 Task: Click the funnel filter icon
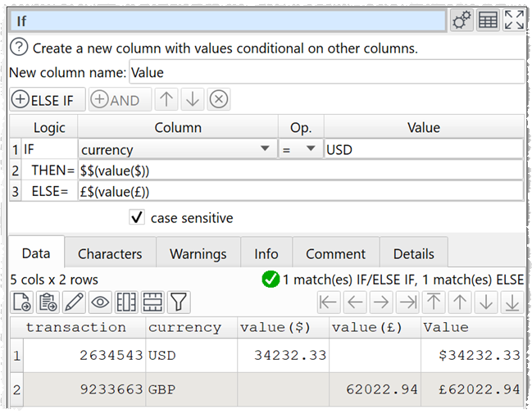tap(179, 303)
